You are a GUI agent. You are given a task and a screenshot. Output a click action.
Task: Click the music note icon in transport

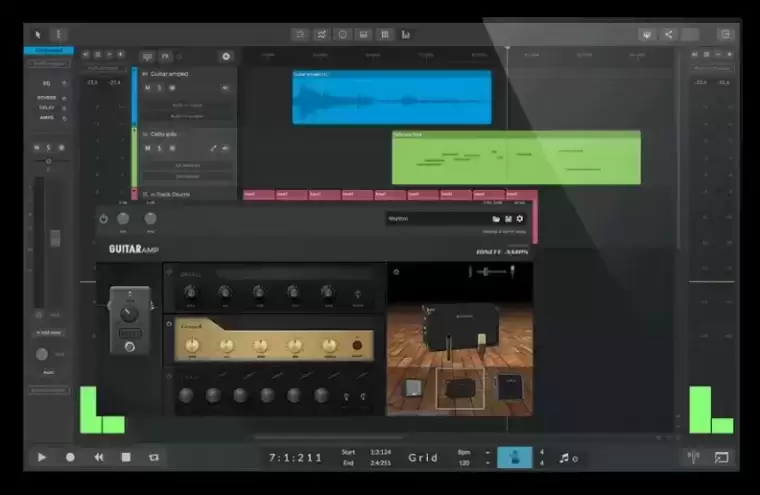coord(564,458)
